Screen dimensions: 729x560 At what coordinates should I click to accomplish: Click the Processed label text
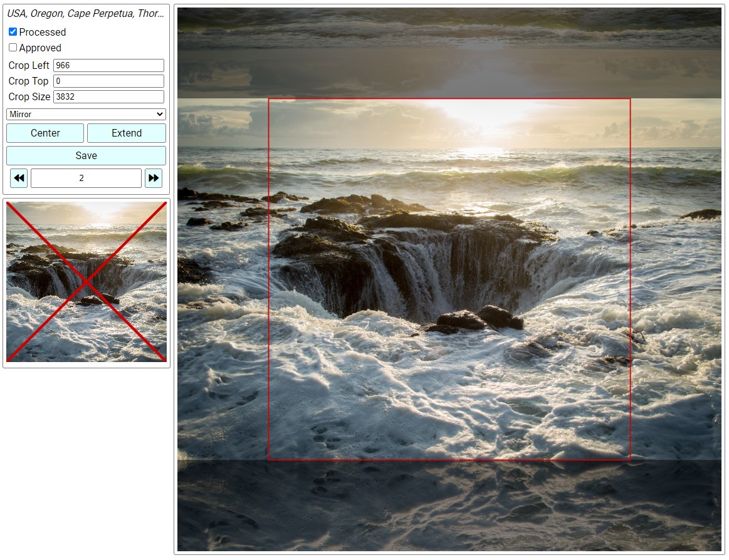click(42, 32)
